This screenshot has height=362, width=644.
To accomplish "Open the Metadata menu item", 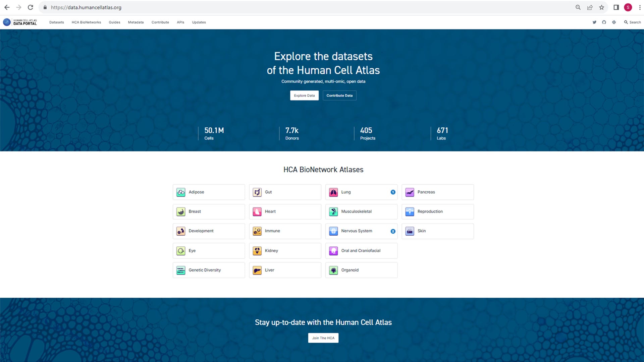I will pyautogui.click(x=136, y=22).
